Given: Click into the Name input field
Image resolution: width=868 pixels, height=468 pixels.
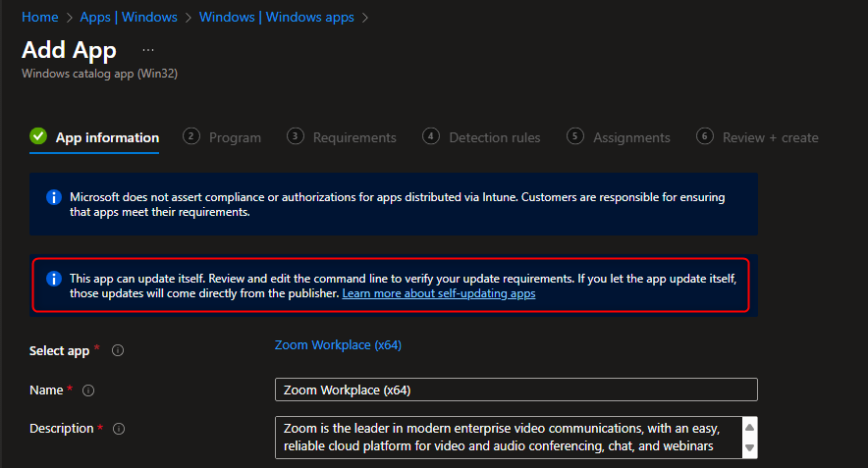Looking at the screenshot, I should tap(515, 390).
